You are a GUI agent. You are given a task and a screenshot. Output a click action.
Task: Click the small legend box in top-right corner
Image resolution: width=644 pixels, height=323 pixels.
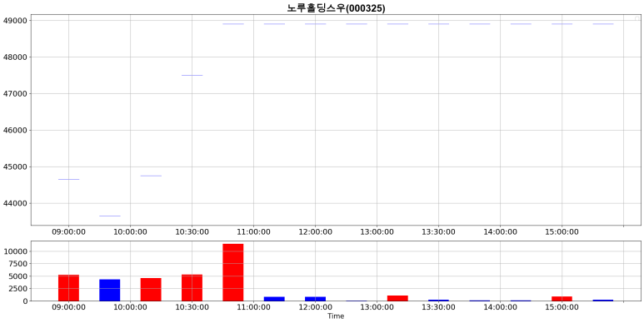pos(637,18)
